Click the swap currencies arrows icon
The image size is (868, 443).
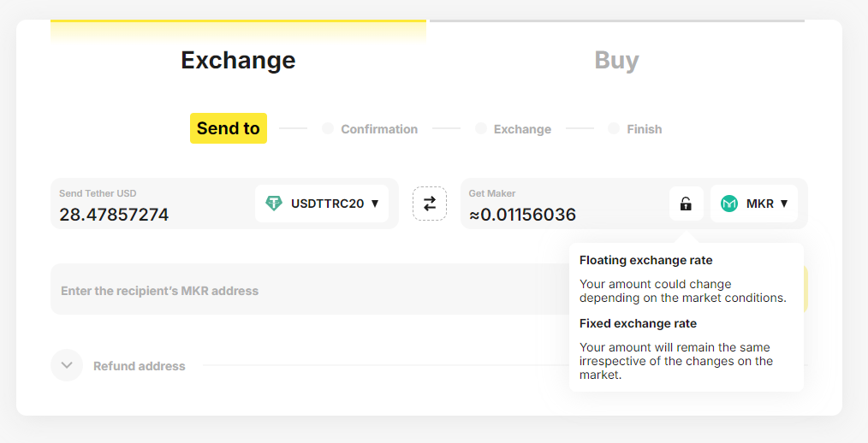pos(430,204)
